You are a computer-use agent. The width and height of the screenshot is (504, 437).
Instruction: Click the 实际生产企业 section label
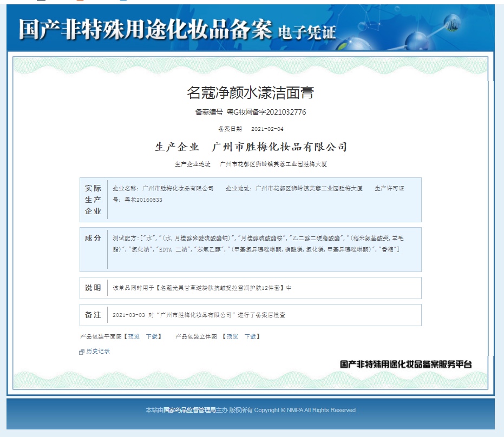tap(93, 200)
